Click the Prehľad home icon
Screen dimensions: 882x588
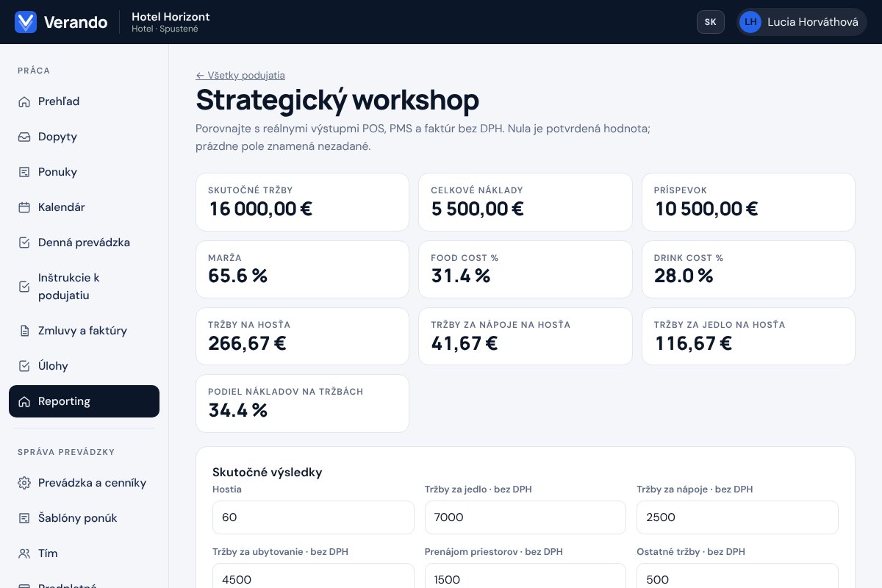[x=24, y=101]
